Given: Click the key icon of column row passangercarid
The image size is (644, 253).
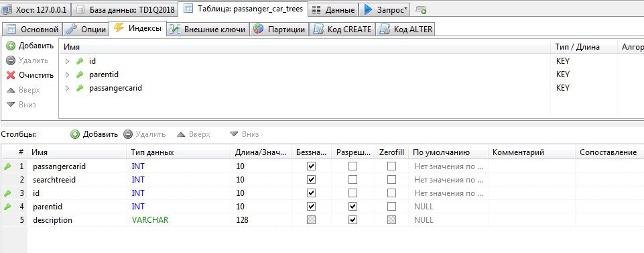Looking at the screenshot, I should [x=7, y=166].
